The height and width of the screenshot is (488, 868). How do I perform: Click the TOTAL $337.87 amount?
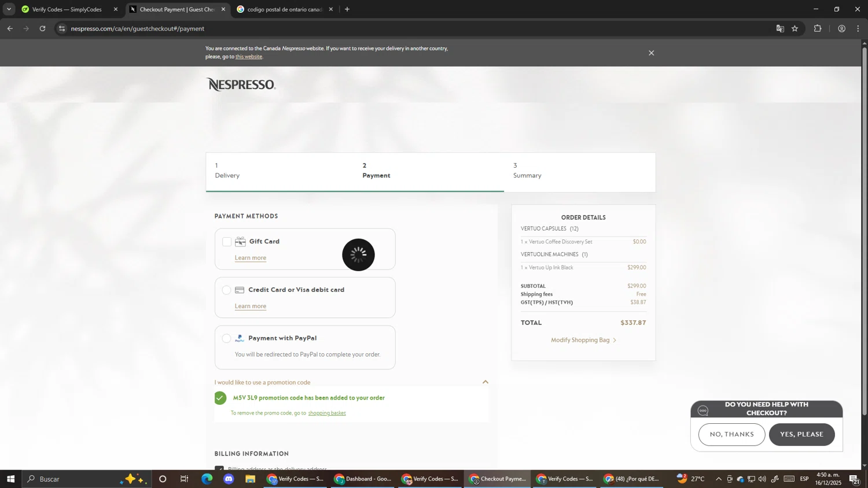[x=633, y=323]
